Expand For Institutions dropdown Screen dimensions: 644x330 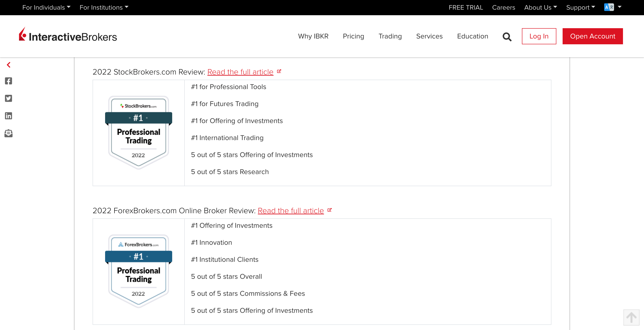(104, 8)
